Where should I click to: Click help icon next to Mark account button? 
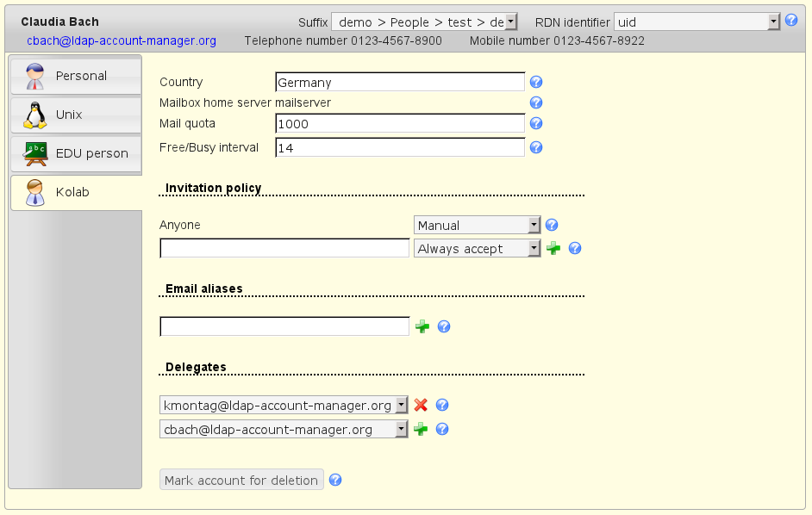pos(336,481)
